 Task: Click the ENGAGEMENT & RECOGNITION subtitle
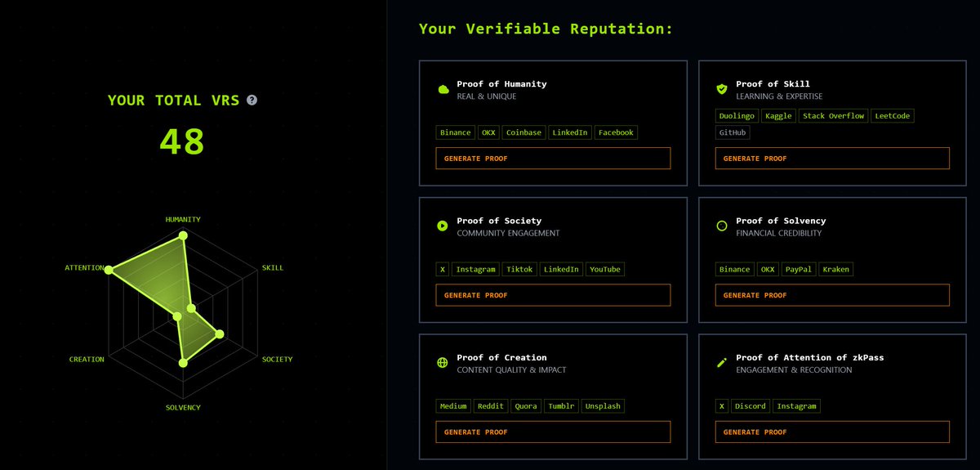click(794, 369)
